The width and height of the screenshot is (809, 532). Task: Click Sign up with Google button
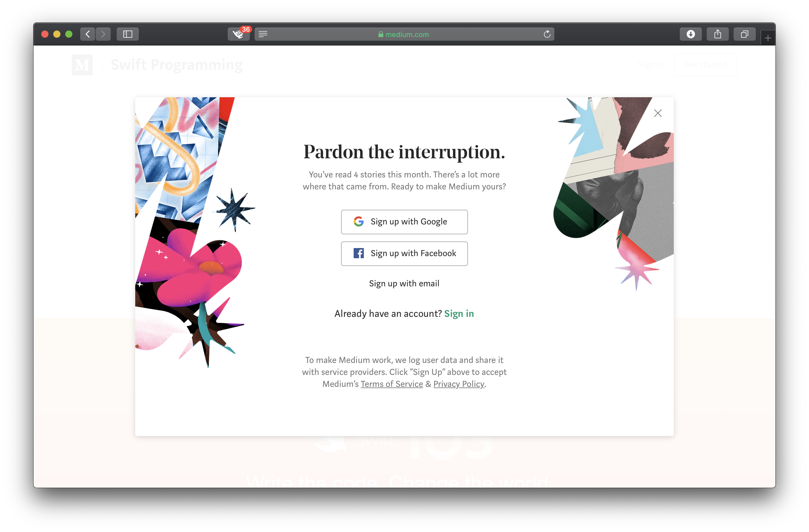pyautogui.click(x=404, y=221)
